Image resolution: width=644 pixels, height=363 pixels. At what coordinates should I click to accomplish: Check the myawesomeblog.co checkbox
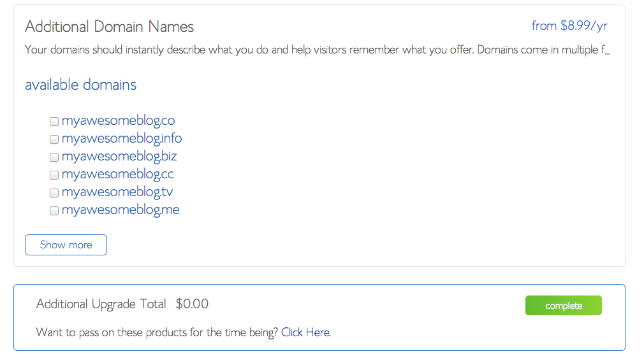pos(54,122)
